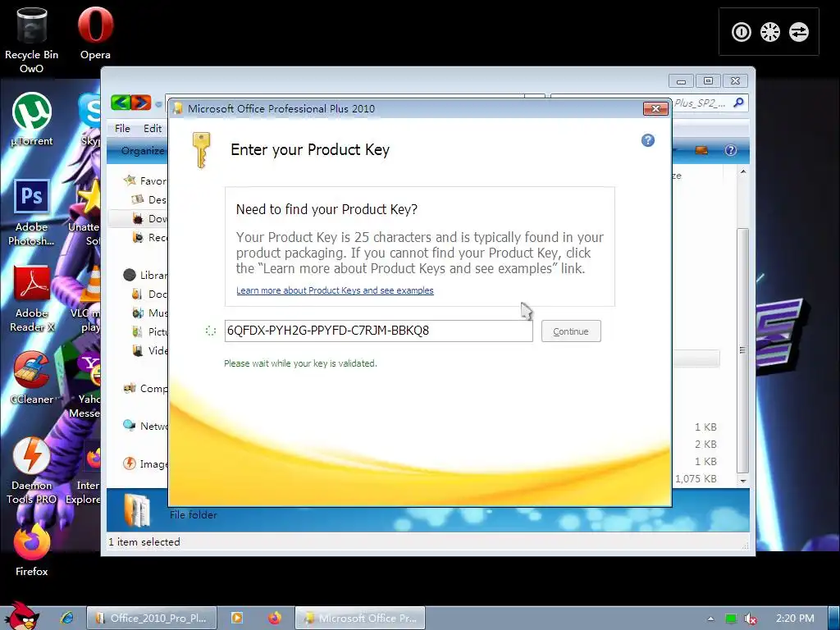Click the gear-like icon in the top-right widget
Screen dimensions: 840x630
point(769,32)
